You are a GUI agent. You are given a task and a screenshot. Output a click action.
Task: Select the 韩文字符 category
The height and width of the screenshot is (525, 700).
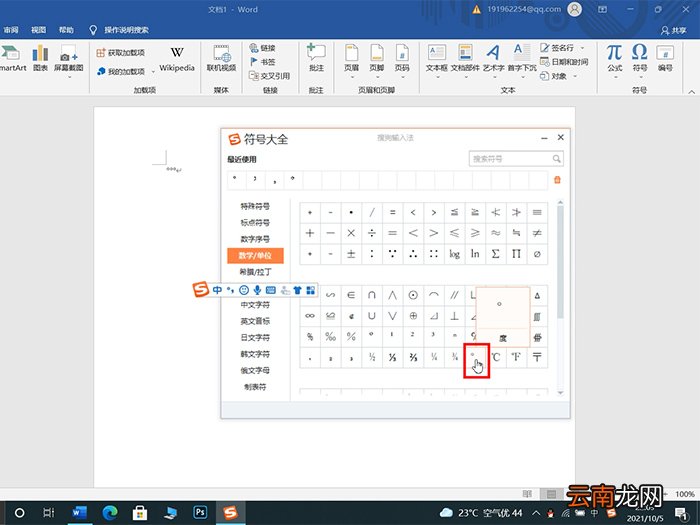(255, 354)
